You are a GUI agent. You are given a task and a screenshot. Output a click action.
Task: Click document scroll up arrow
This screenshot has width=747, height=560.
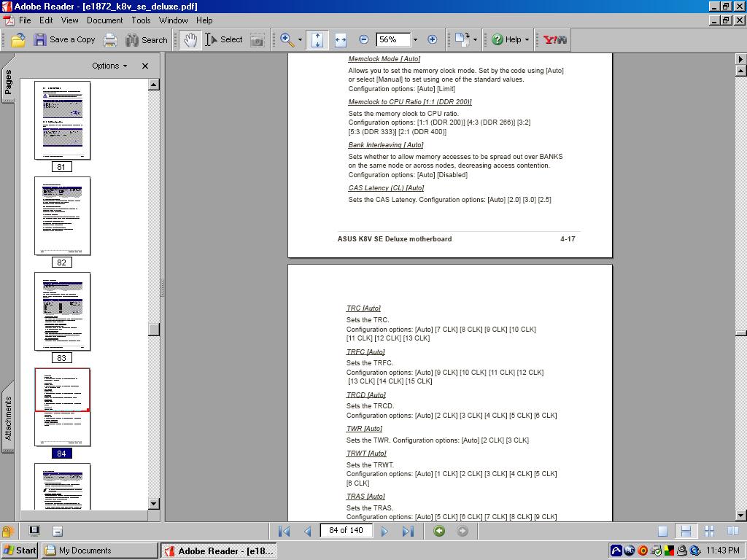tap(741, 71)
